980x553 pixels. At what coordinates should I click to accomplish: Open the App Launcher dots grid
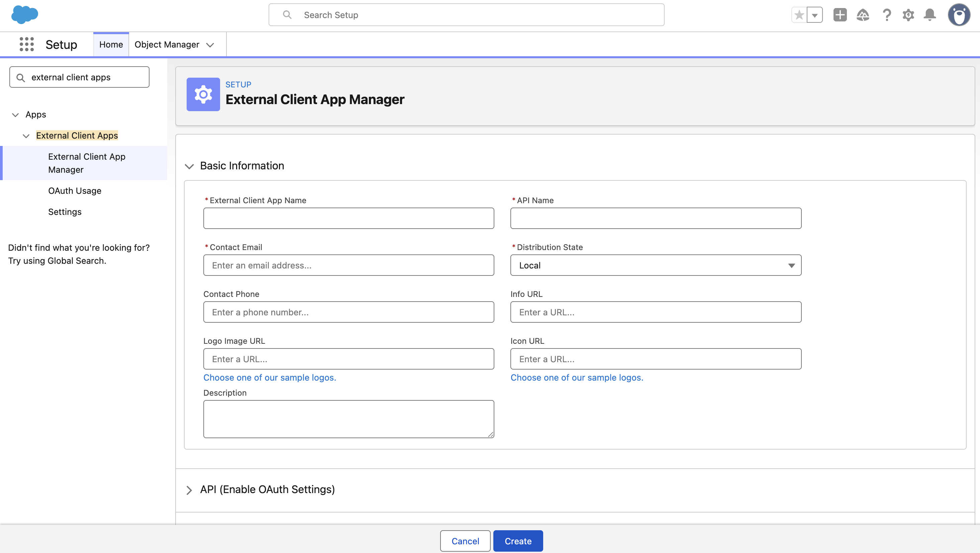click(27, 44)
